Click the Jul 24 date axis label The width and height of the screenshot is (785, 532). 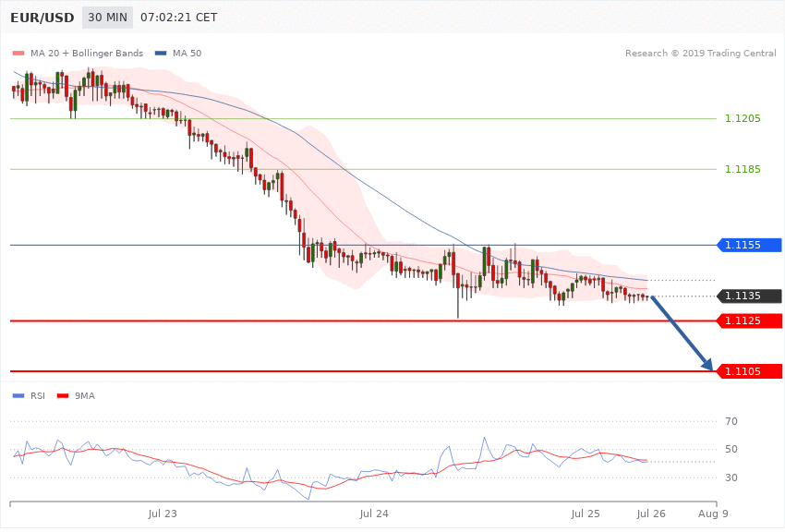[373, 514]
